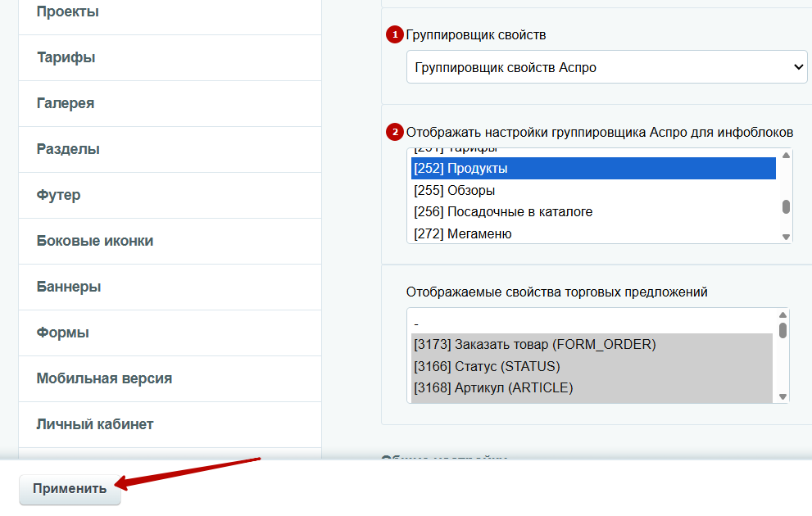812x516 pixels.
Task: Pick [3168] Артикул (ARTICLE) property
Action: click(x=493, y=387)
